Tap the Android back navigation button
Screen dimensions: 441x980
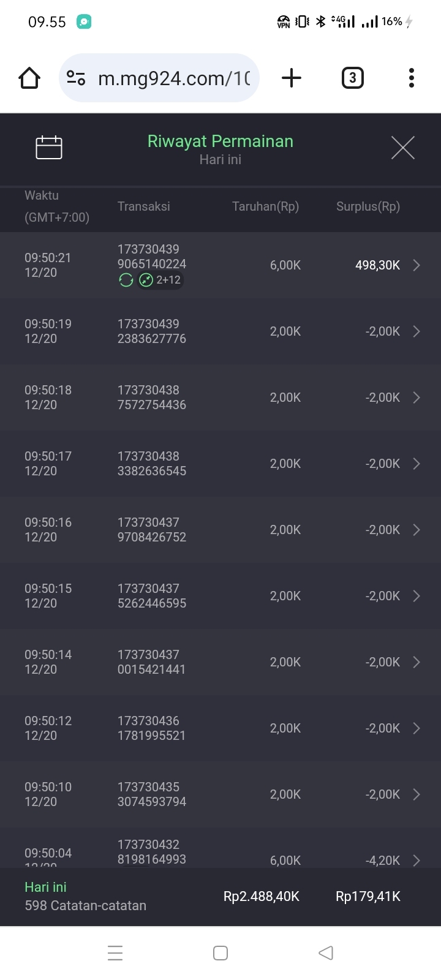point(326,953)
